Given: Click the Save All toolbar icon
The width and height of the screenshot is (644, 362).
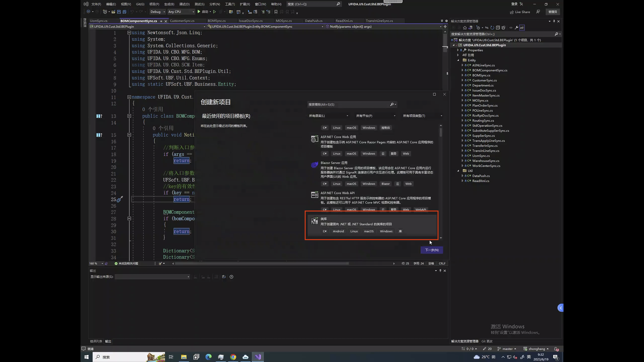Looking at the screenshot, I should 125,12.
